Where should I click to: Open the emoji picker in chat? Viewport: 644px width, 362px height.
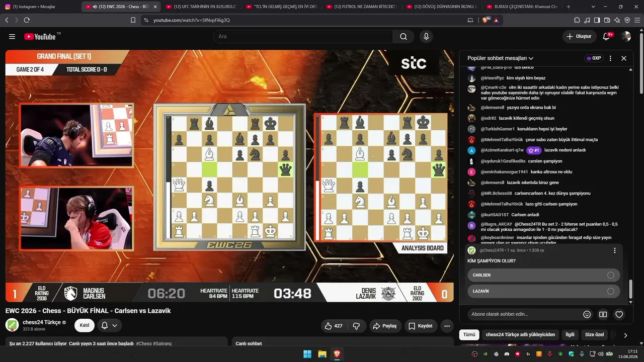[x=587, y=314]
